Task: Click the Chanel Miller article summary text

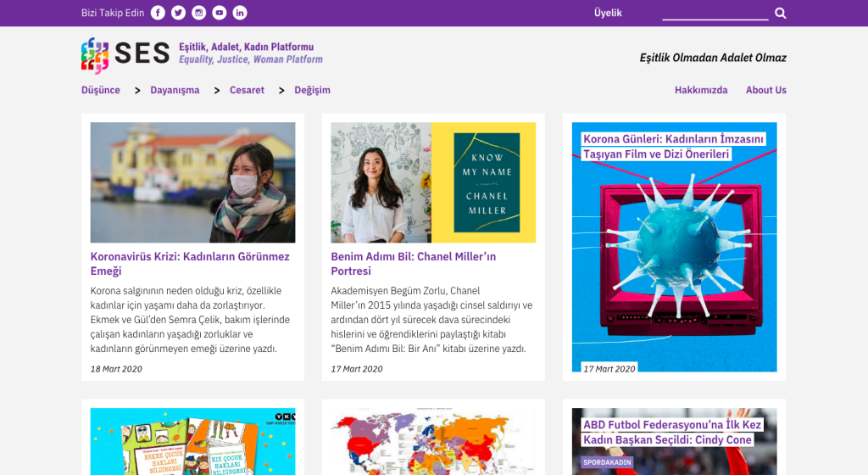Action: (x=431, y=320)
